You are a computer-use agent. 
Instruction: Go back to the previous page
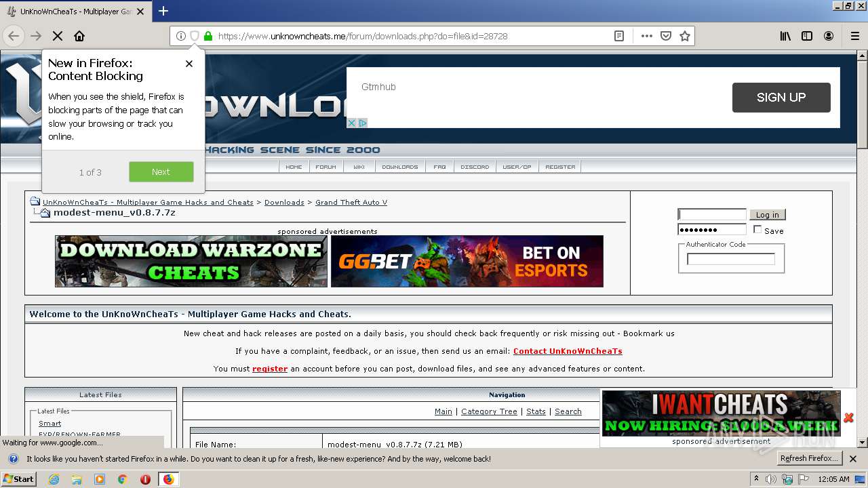pos(14,36)
